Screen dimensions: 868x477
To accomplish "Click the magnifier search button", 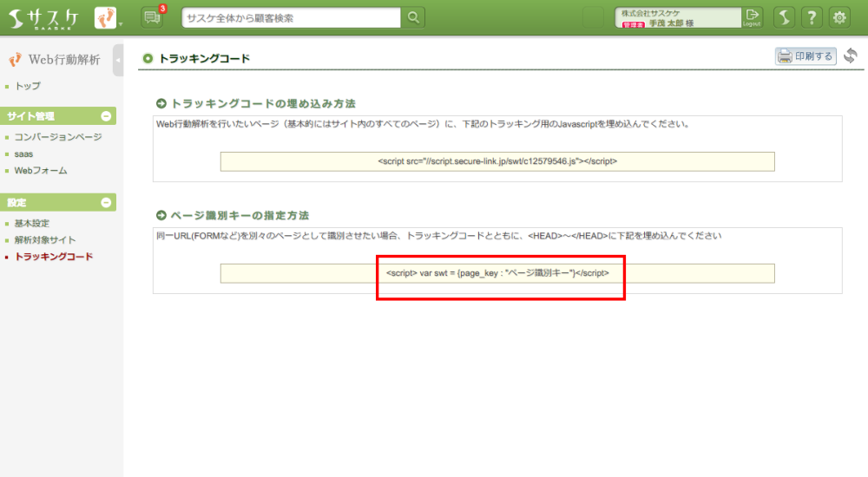I will coord(414,17).
